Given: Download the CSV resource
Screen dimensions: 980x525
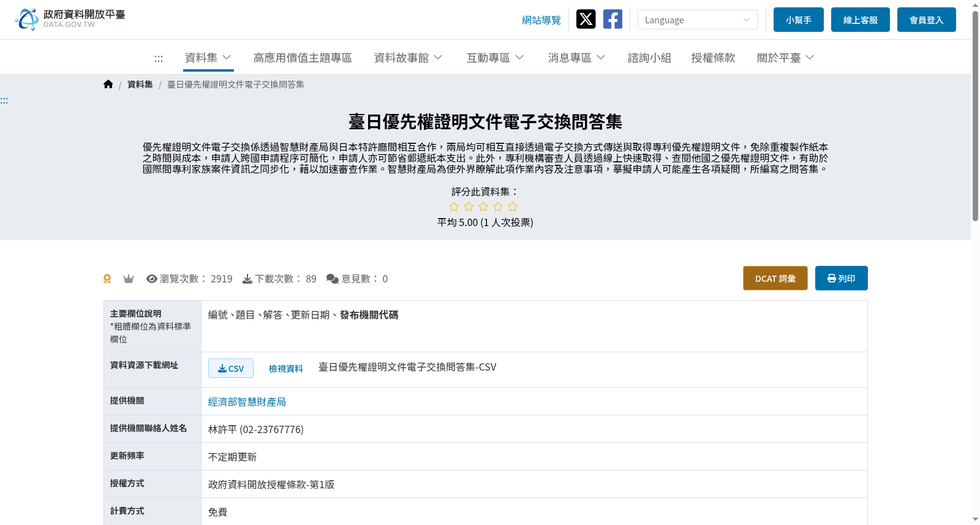Looking at the screenshot, I should [231, 368].
